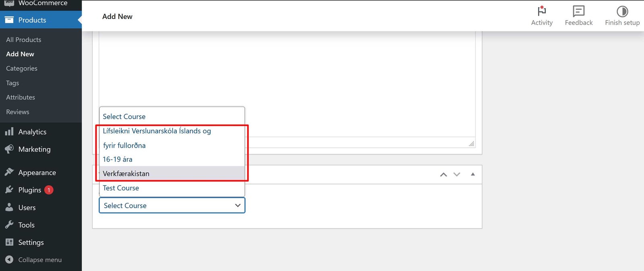Screen dimensions: 644x271
Task: Choose Verkfærakistan from course list
Action: pyautogui.click(x=126, y=174)
